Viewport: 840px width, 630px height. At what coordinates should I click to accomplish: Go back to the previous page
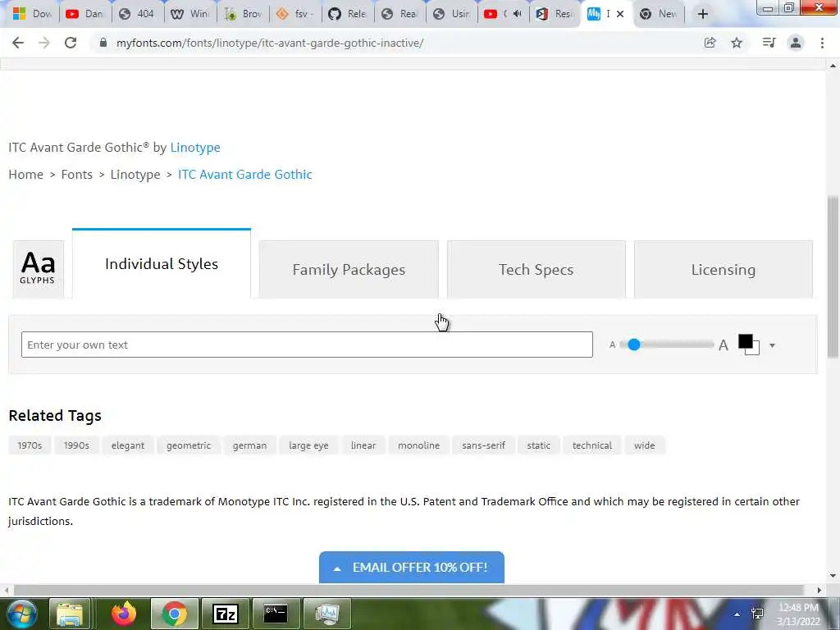(x=18, y=43)
